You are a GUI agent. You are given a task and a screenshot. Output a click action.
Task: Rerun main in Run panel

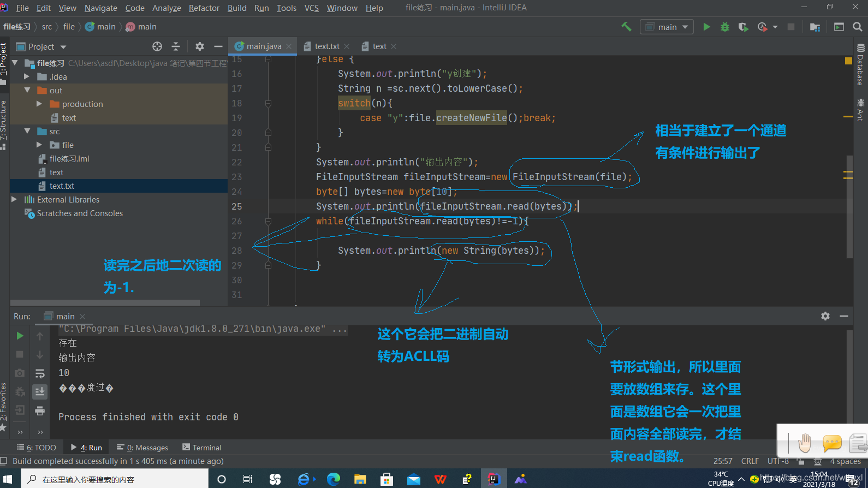pos(20,336)
